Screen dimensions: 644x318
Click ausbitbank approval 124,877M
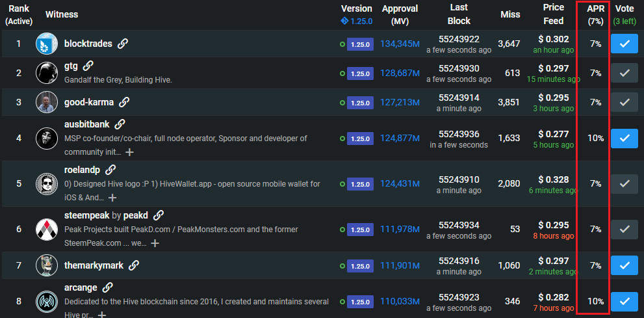click(400, 138)
